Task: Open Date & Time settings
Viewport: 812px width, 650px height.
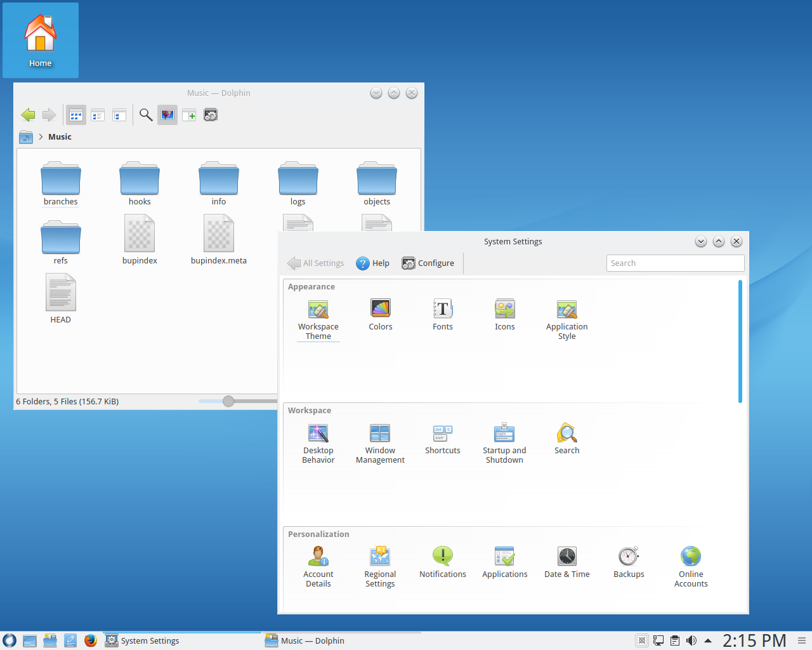Action: [567, 562]
